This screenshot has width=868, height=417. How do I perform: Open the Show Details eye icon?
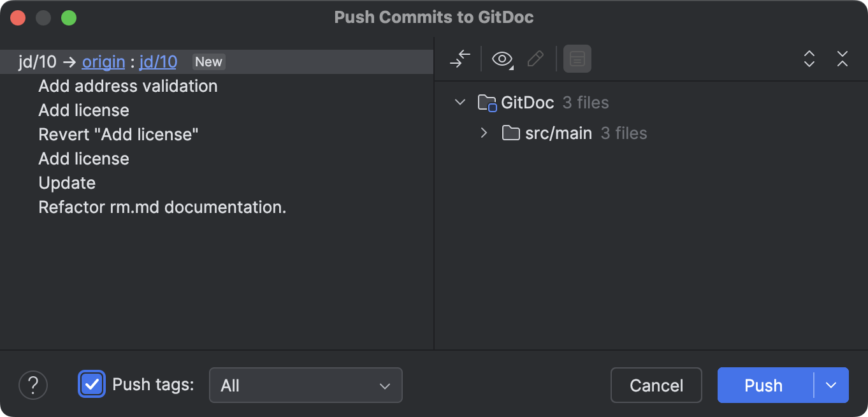coord(500,59)
